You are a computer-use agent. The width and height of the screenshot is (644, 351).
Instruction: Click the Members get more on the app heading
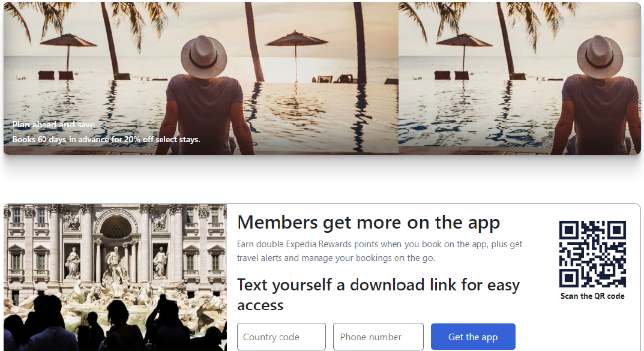pyautogui.click(x=369, y=223)
